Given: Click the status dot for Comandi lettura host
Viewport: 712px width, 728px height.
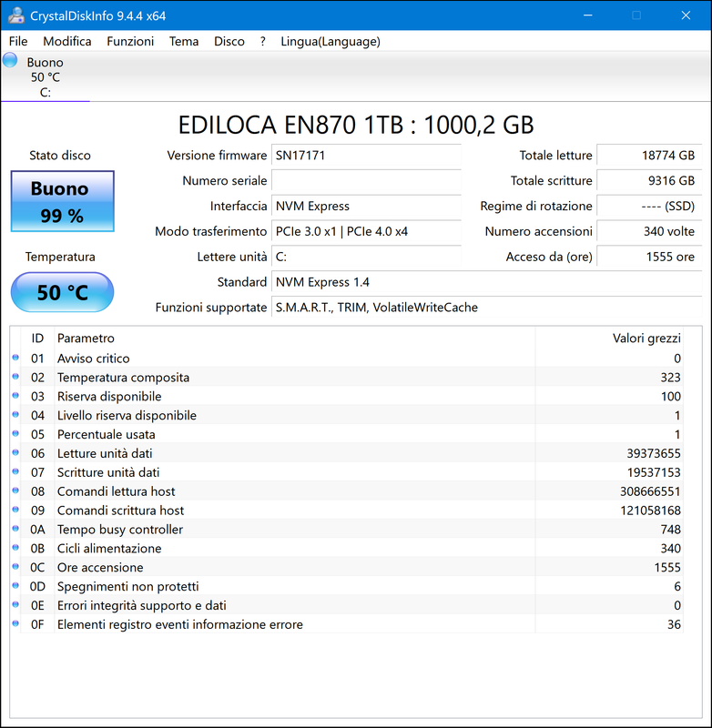Looking at the screenshot, I should tap(15, 490).
